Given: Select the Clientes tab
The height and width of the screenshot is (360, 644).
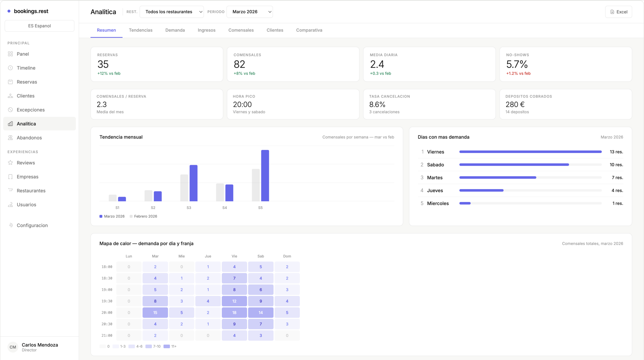Looking at the screenshot, I should 275,30.
